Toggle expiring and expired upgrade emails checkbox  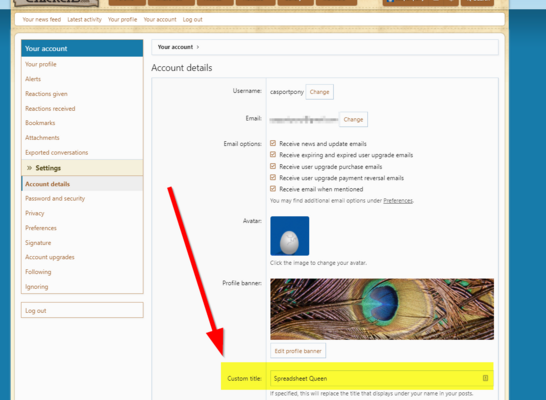point(273,155)
